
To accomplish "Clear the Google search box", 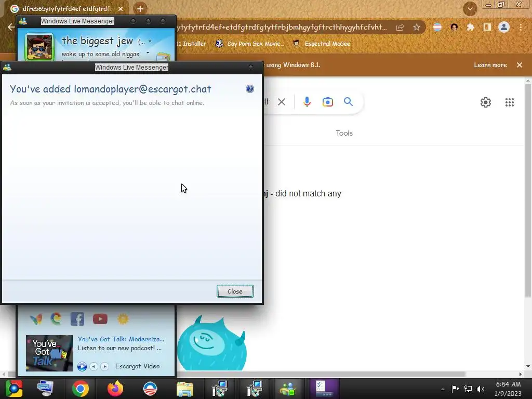I will (x=282, y=102).
